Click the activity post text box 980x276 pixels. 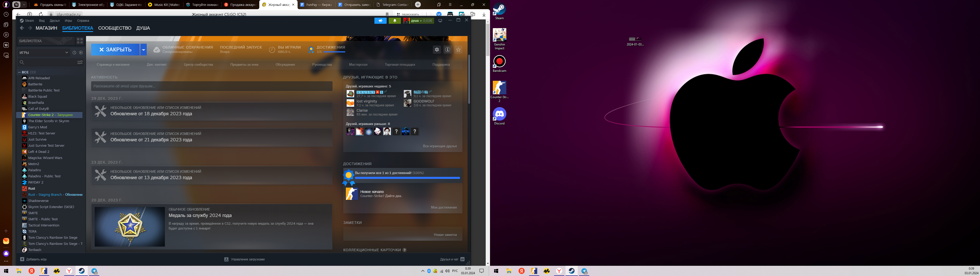(212, 86)
